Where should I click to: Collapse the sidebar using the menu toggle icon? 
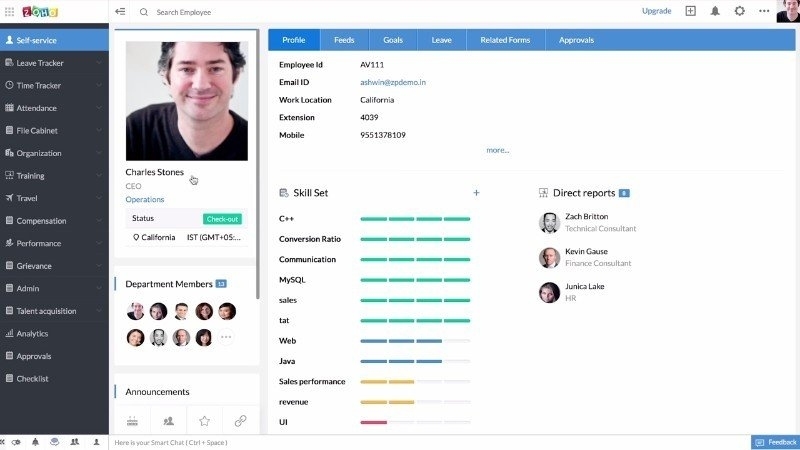point(120,12)
